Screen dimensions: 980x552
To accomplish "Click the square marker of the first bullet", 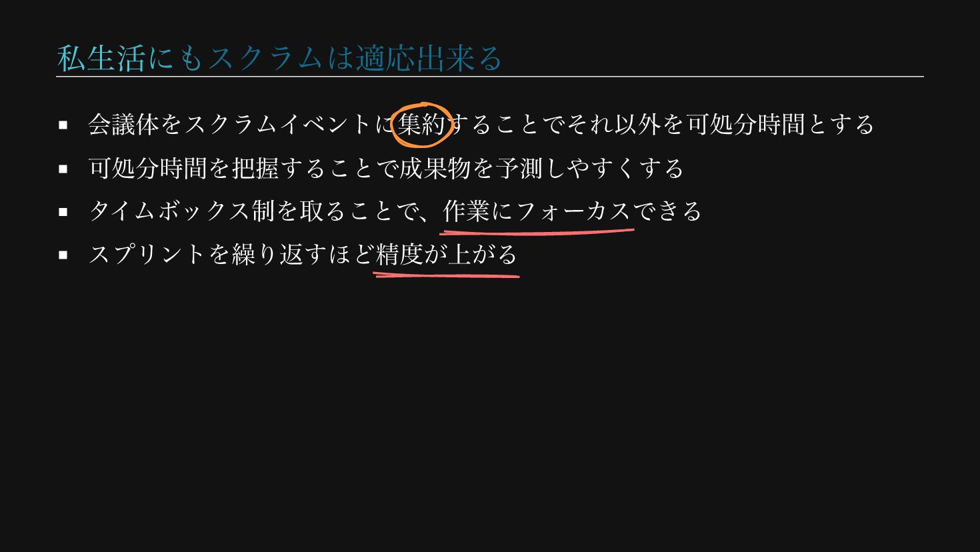I will (x=63, y=125).
